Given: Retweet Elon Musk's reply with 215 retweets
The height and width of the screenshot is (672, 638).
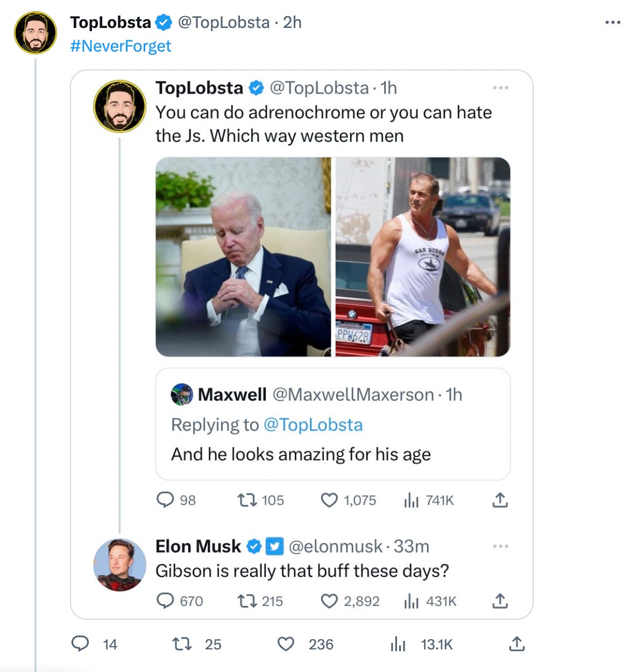Looking at the screenshot, I should click(247, 600).
